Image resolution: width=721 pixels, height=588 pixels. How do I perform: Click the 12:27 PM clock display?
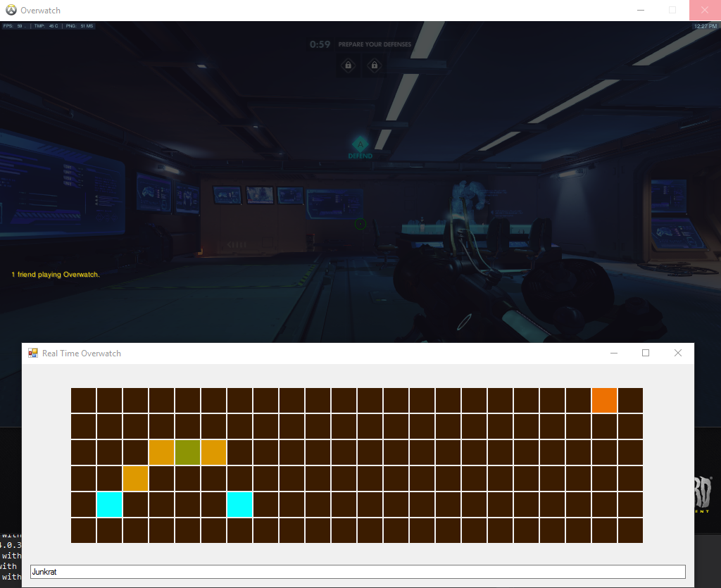[x=706, y=26]
